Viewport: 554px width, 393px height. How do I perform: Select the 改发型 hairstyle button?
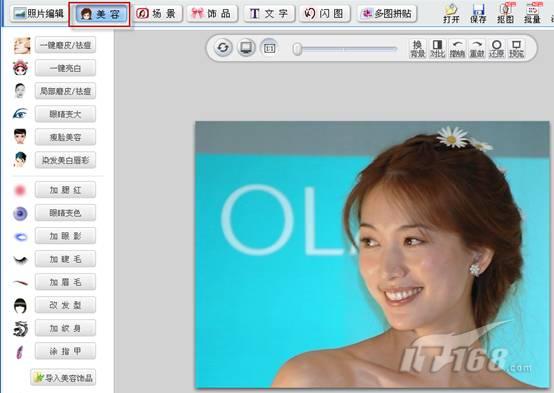pos(65,305)
